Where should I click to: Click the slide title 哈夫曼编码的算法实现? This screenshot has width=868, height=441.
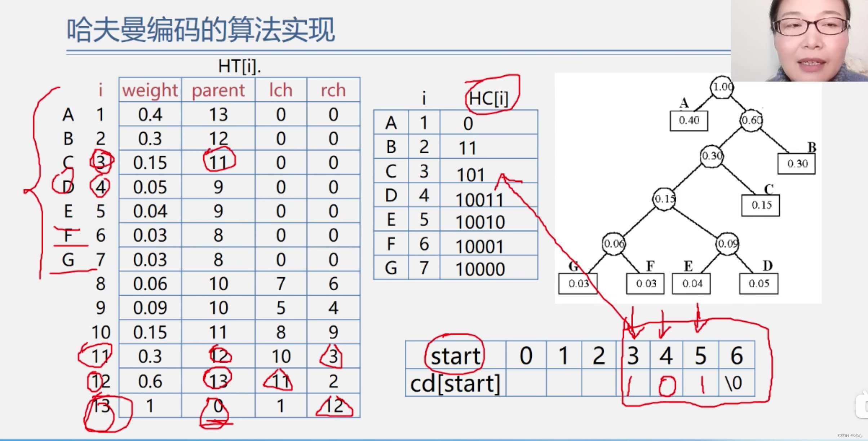(x=200, y=29)
